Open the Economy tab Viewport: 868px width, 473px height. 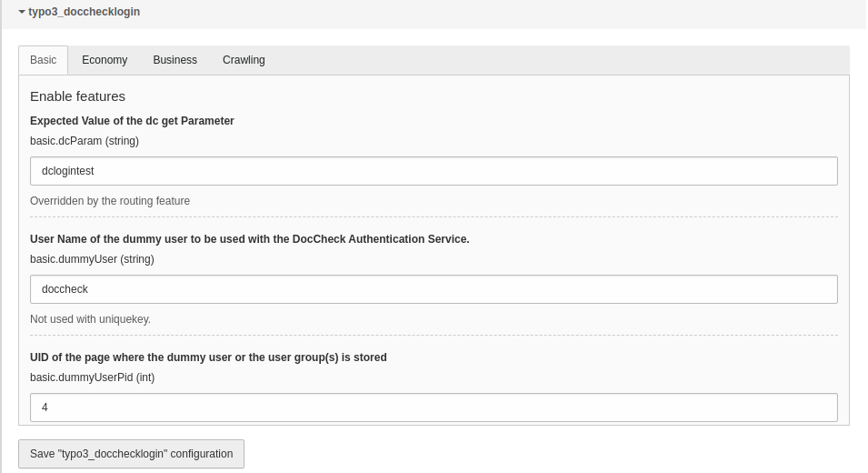pyautogui.click(x=105, y=60)
